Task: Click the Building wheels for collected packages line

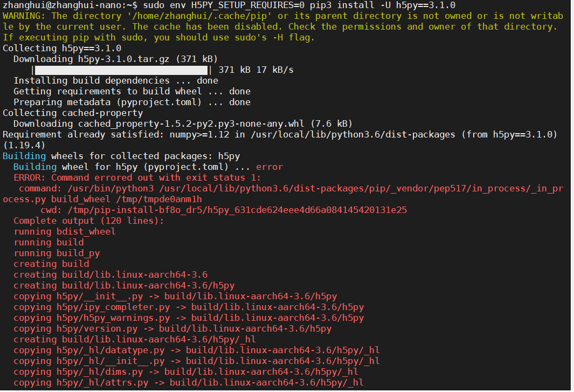Action: click(x=121, y=156)
